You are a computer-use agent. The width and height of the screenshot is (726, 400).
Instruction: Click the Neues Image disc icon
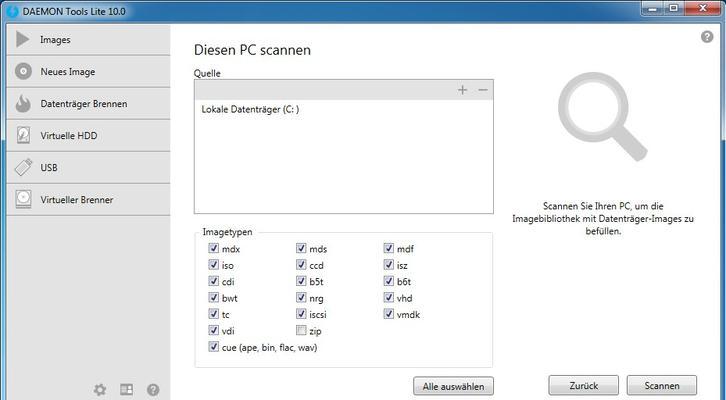23,71
